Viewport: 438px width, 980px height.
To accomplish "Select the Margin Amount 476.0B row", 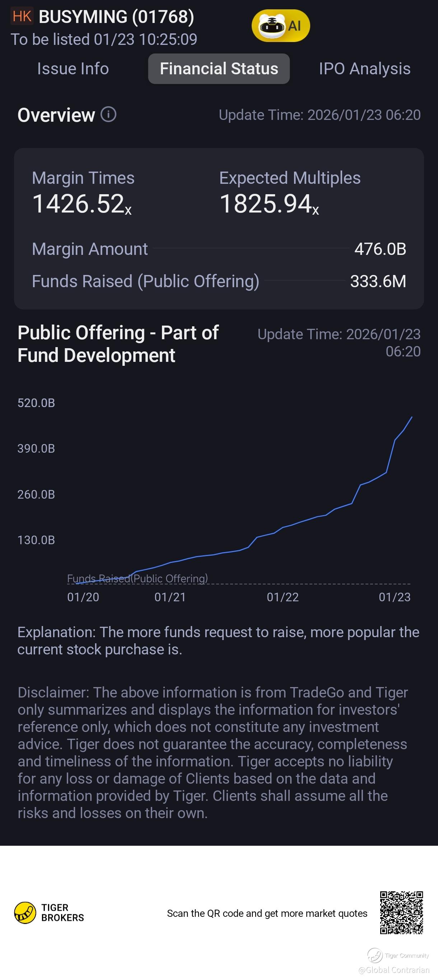I will pos(219,249).
